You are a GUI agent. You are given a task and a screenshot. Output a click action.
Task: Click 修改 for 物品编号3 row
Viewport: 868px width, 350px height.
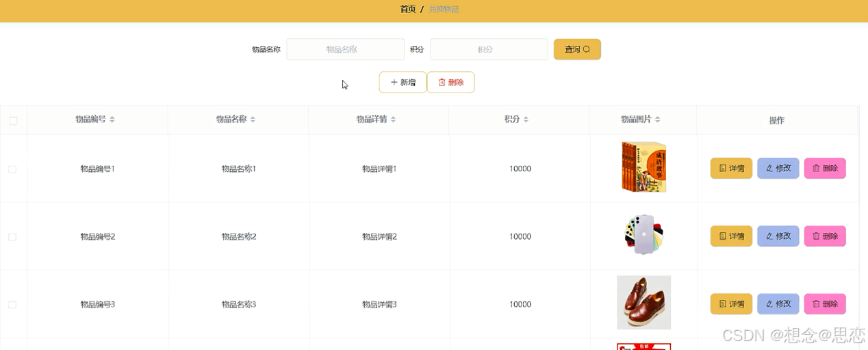point(778,304)
